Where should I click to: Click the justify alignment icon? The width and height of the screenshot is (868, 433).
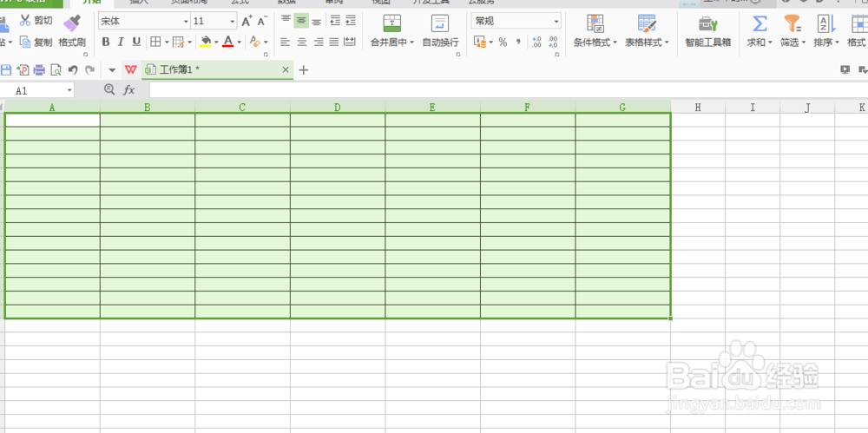[333, 42]
